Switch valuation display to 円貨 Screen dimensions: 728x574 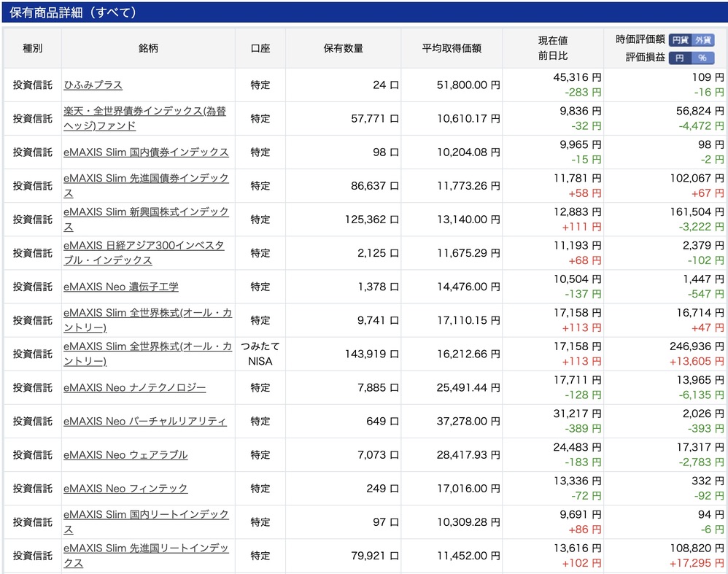(680, 40)
